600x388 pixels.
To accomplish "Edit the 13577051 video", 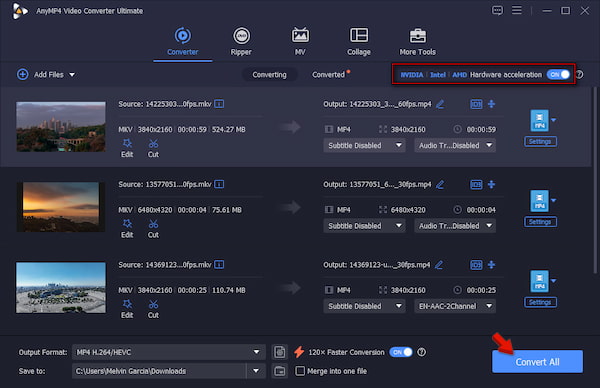I will coord(127,229).
